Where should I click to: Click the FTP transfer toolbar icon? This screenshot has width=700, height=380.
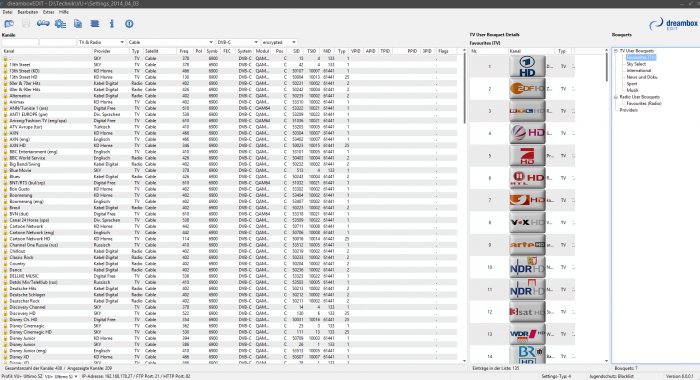click(x=43, y=24)
